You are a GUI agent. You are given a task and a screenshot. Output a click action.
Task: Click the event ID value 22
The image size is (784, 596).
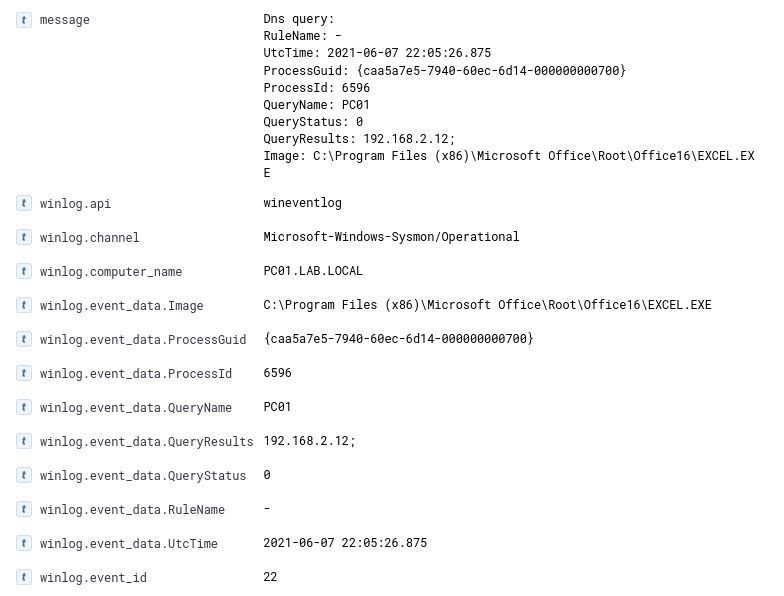[270, 577]
